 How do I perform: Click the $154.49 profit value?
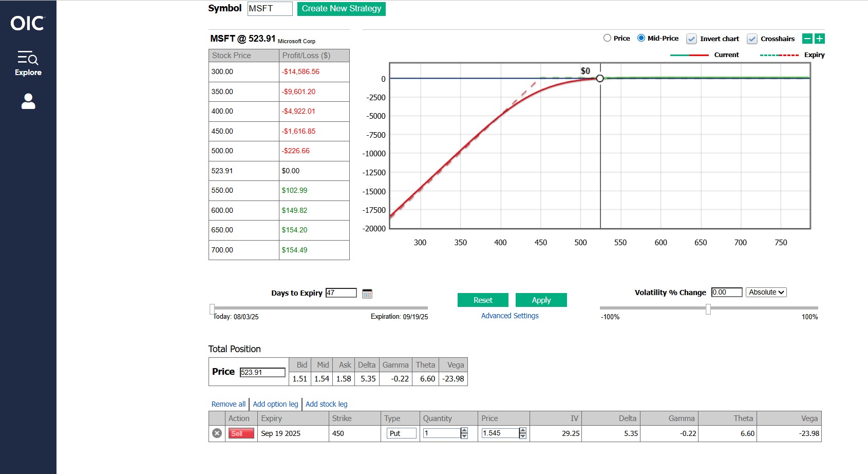pyautogui.click(x=294, y=250)
